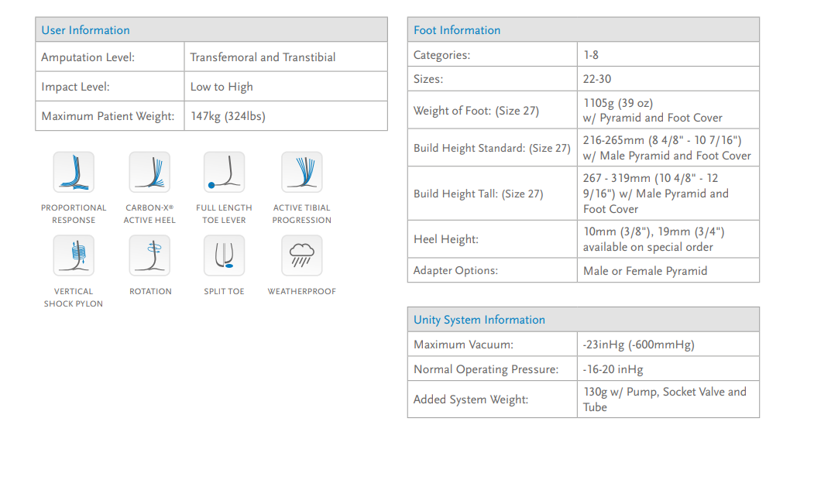Click the Split Toe icon

225,255
